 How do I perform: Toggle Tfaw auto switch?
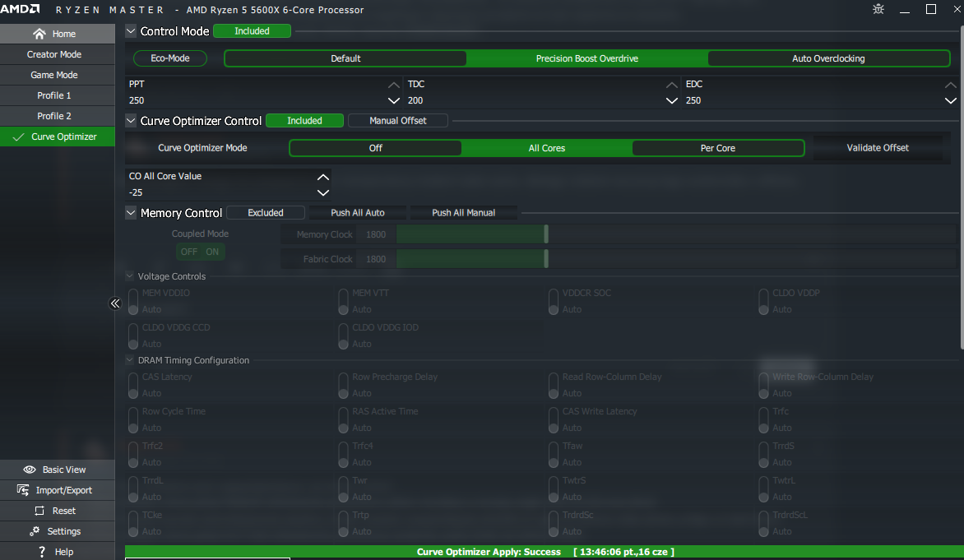pyautogui.click(x=554, y=454)
